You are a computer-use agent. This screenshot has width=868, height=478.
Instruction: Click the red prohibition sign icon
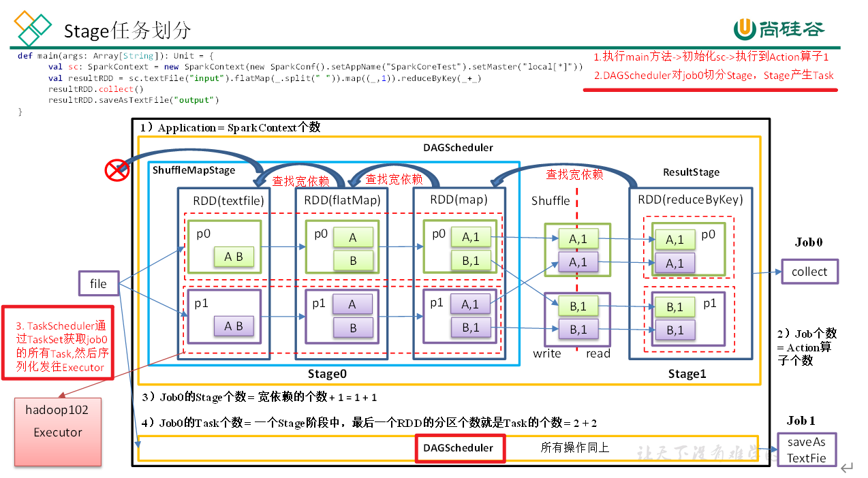coord(117,169)
